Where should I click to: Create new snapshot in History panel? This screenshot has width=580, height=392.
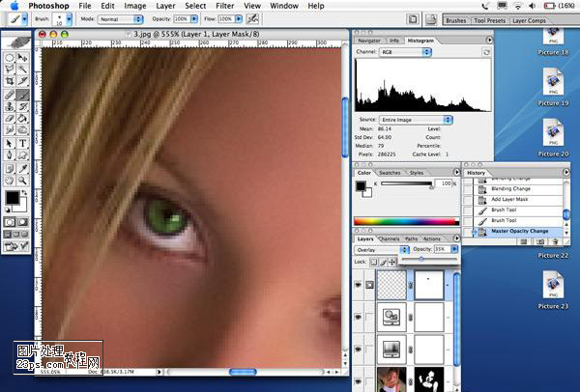pyautogui.click(x=540, y=242)
